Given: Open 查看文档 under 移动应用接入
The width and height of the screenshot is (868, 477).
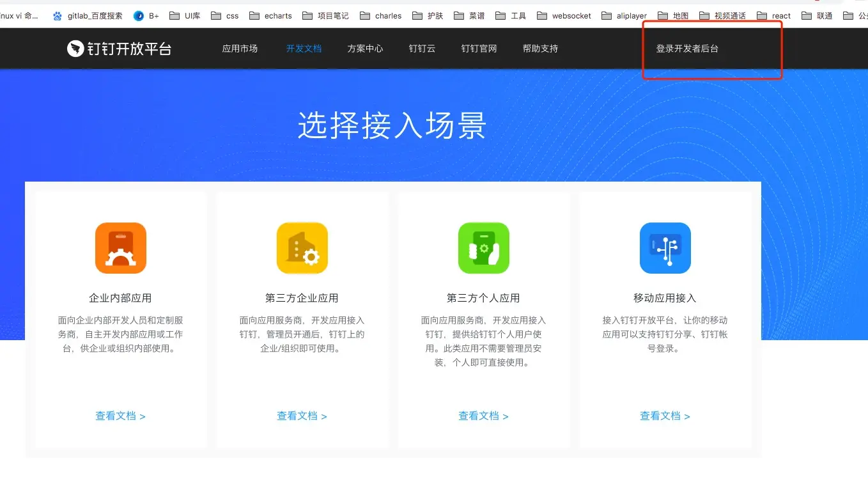Looking at the screenshot, I should tap(665, 416).
